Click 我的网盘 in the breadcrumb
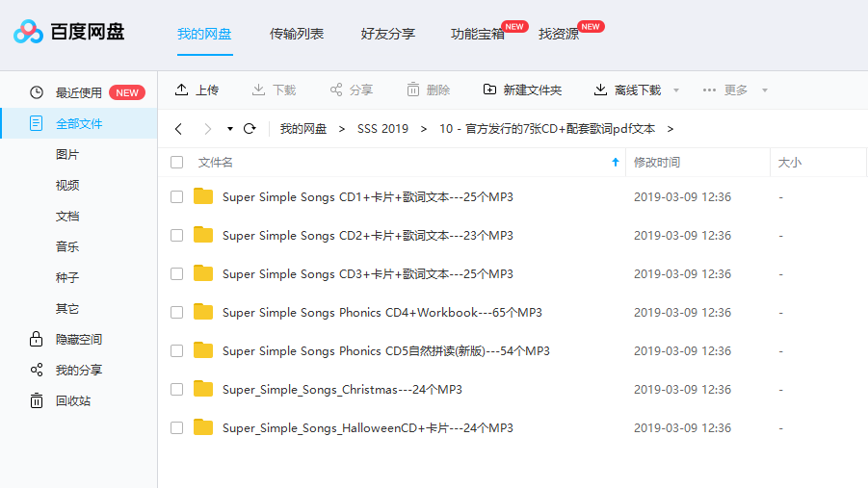 pyautogui.click(x=302, y=129)
